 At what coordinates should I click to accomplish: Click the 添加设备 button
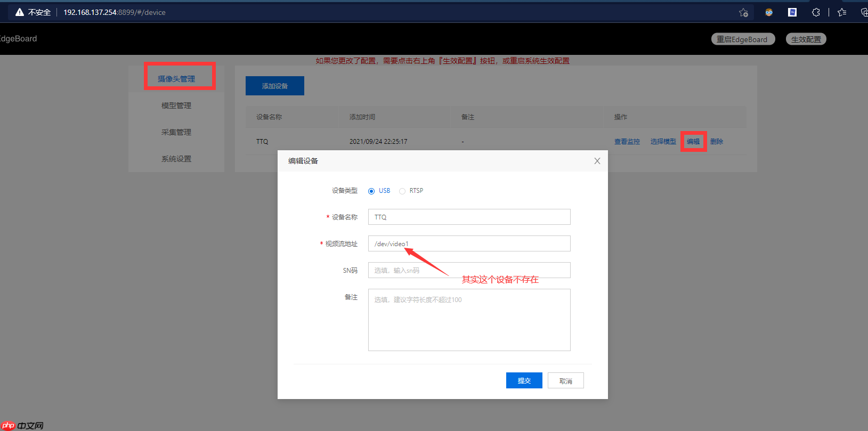275,86
